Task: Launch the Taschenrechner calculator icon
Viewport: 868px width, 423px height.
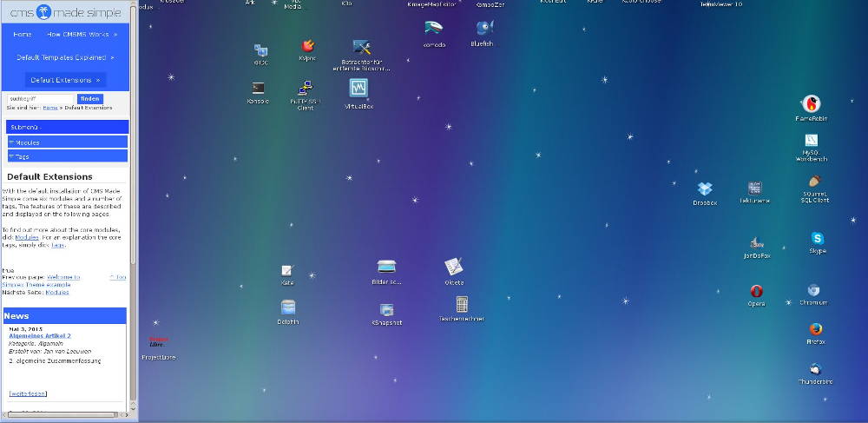Action: 462,304
